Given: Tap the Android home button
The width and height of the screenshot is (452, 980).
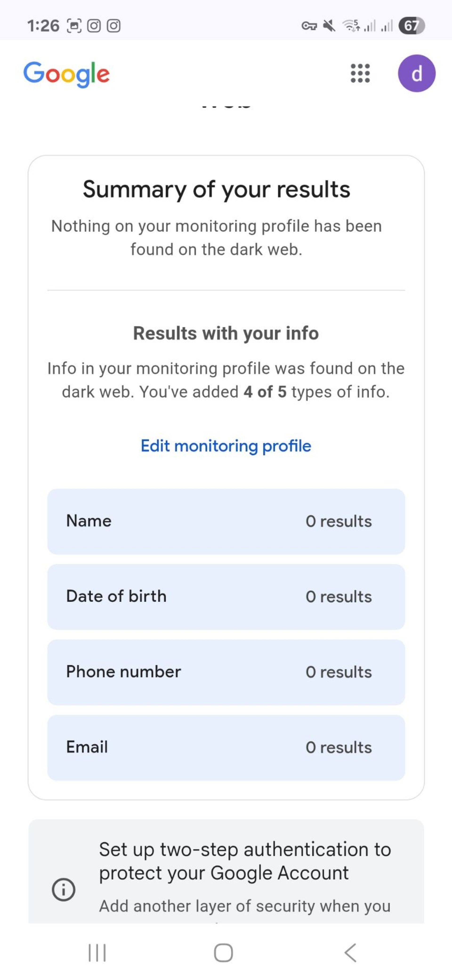Looking at the screenshot, I should tap(223, 953).
